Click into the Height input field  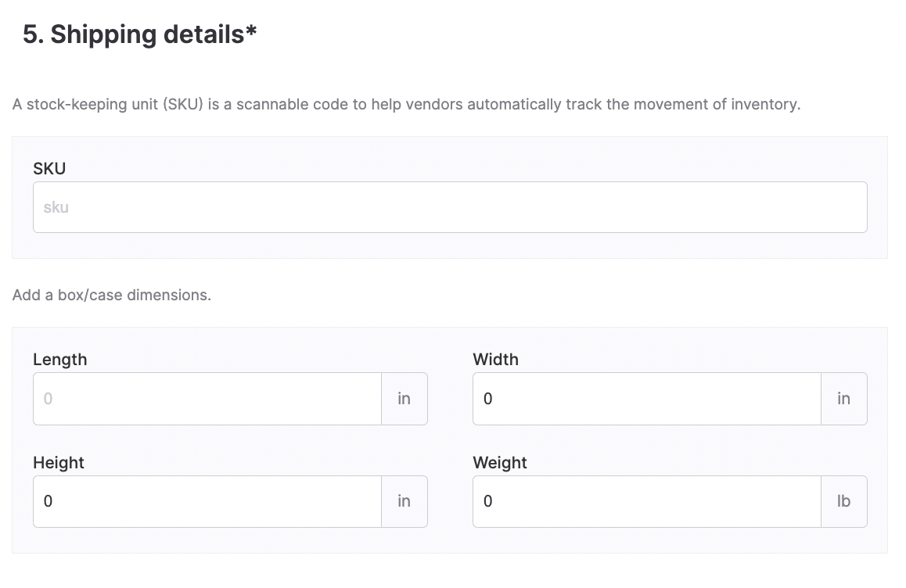(207, 501)
